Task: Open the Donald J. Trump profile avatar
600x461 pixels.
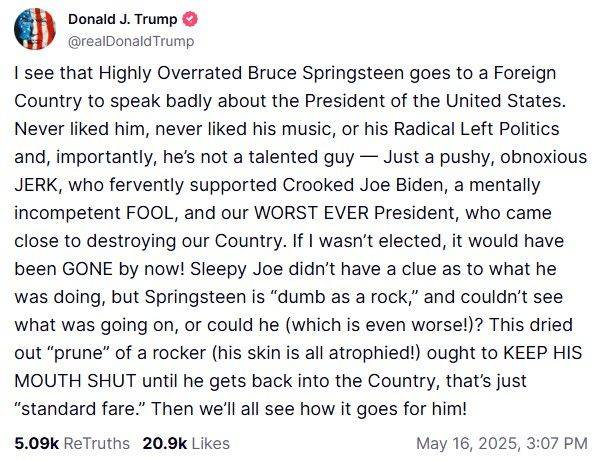Action: tap(35, 29)
